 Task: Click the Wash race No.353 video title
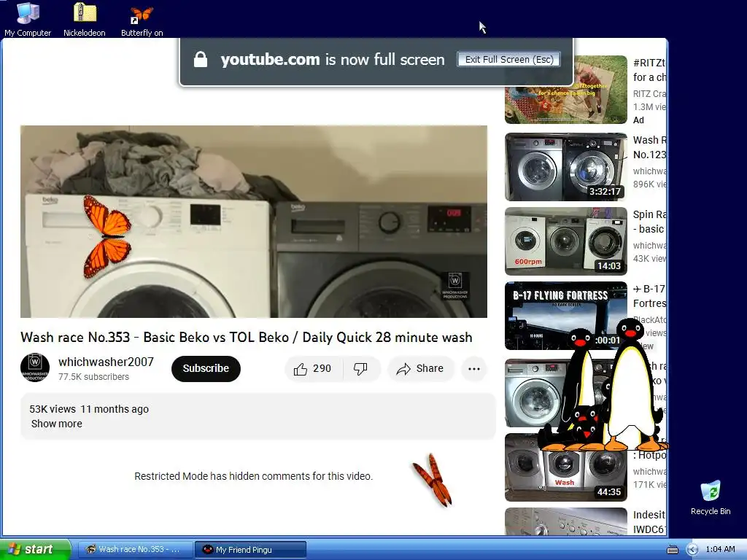[x=247, y=337]
